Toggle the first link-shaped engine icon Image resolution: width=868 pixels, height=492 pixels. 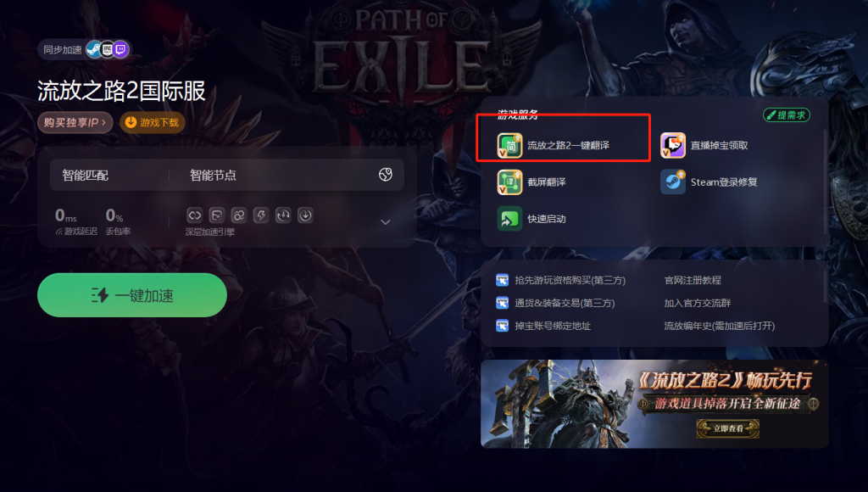point(194,215)
